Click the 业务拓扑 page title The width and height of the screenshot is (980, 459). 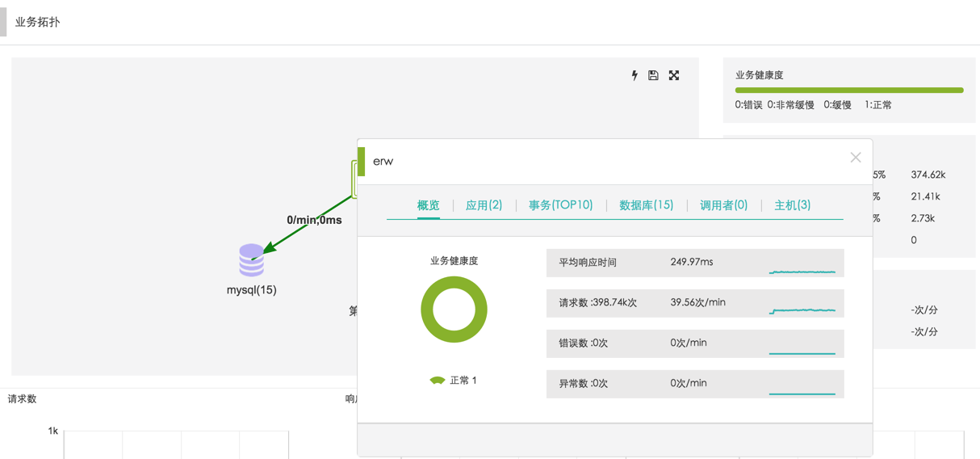[x=37, y=22]
